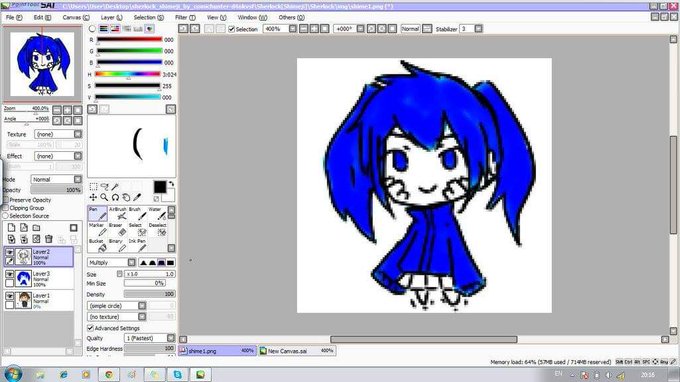Uncheck Advanced Settings checkbox
Screen dimensions: 680x382
pyautogui.click(x=90, y=328)
